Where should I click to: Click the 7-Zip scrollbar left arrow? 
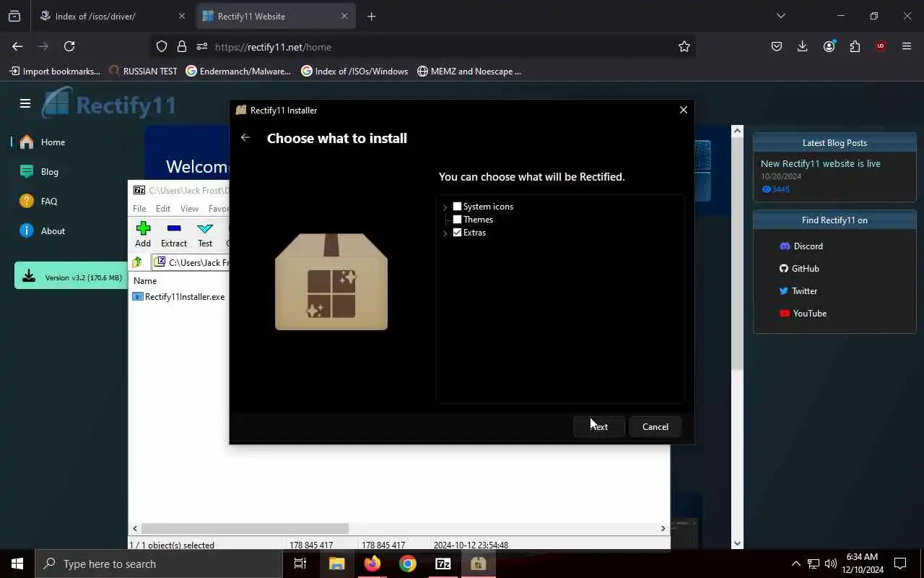(135, 528)
